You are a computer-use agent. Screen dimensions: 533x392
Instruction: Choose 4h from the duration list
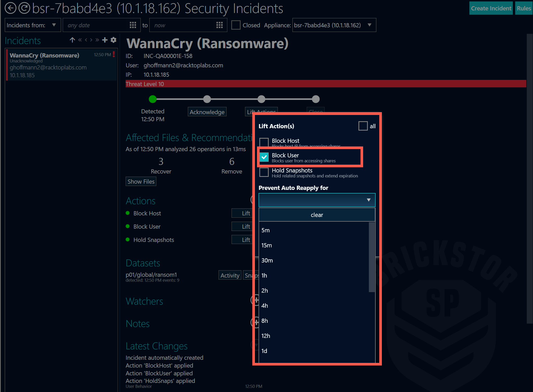pos(265,306)
